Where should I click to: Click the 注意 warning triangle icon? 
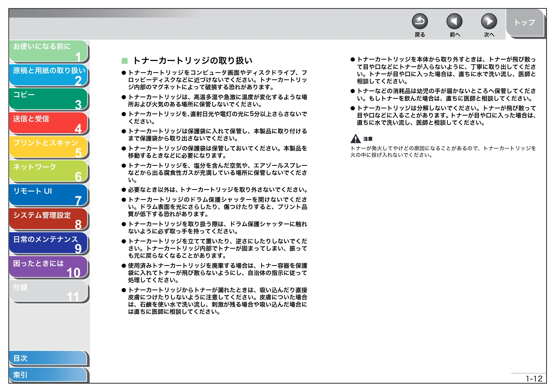(x=355, y=138)
